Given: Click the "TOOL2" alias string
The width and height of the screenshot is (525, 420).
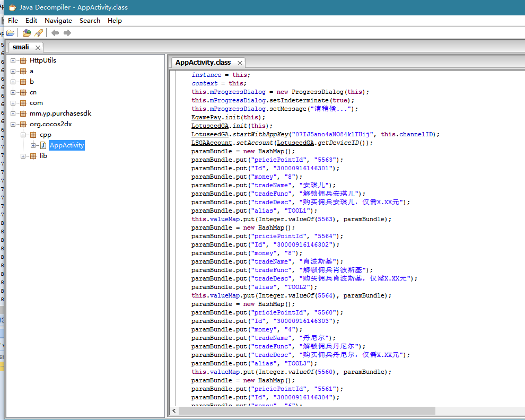Looking at the screenshot, I should pyautogui.click(x=297, y=287).
